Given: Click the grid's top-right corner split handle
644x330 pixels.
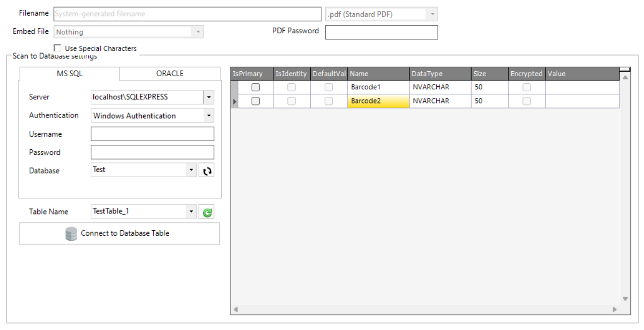Looking at the screenshot, I should 625,69.
